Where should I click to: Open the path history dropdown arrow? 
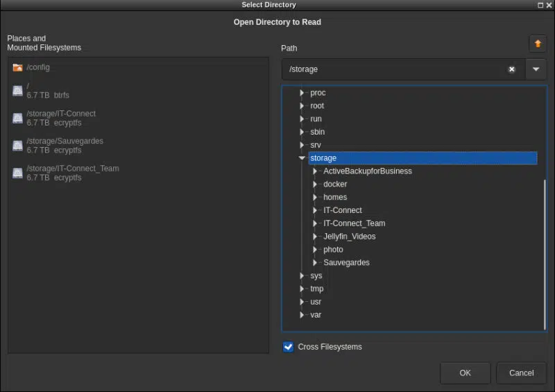click(536, 69)
